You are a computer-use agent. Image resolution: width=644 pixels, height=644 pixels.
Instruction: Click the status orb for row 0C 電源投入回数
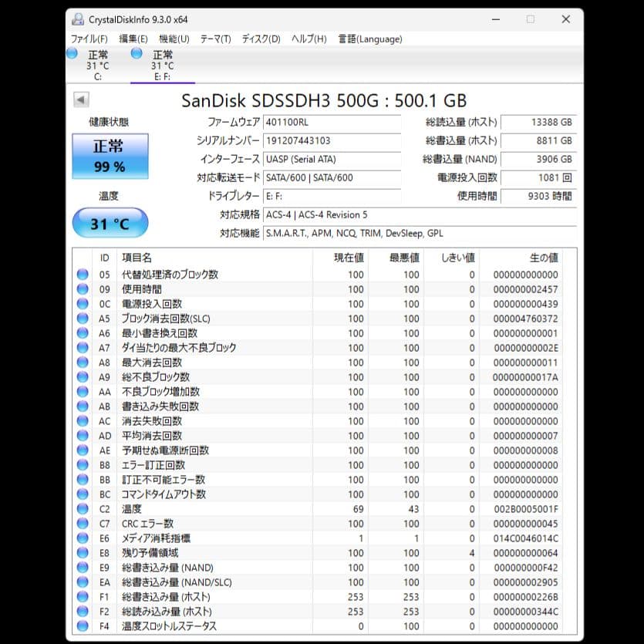coord(83,304)
